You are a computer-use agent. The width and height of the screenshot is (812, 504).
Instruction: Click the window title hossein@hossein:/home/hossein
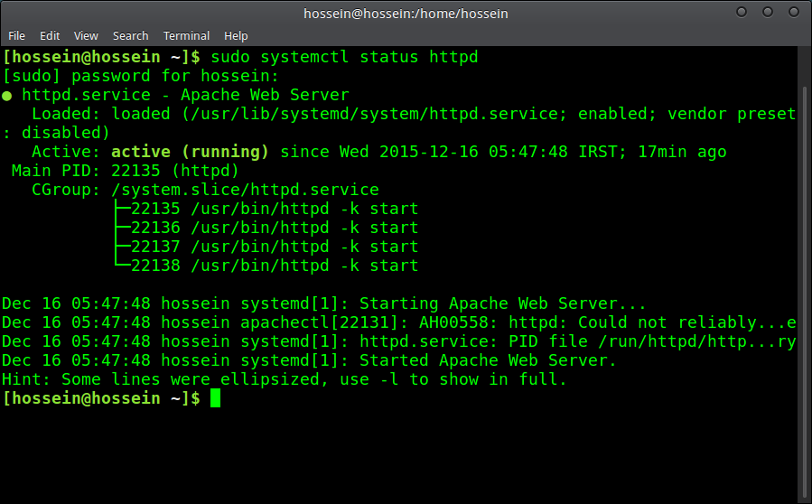click(x=406, y=14)
